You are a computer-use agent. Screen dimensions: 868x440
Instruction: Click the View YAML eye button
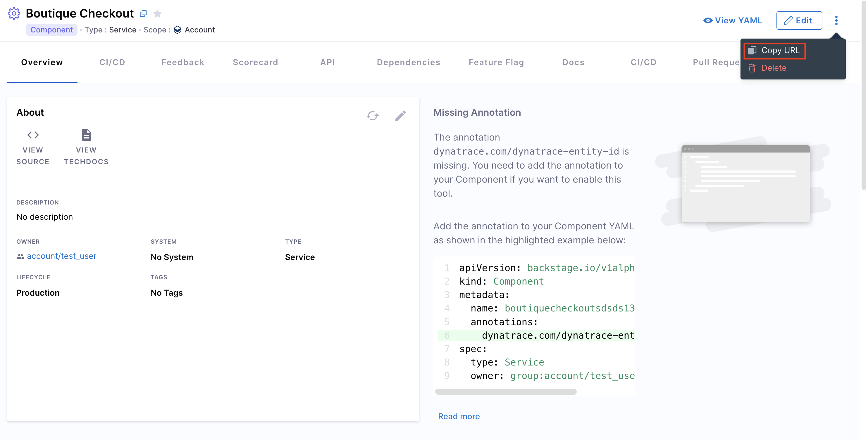click(x=733, y=20)
